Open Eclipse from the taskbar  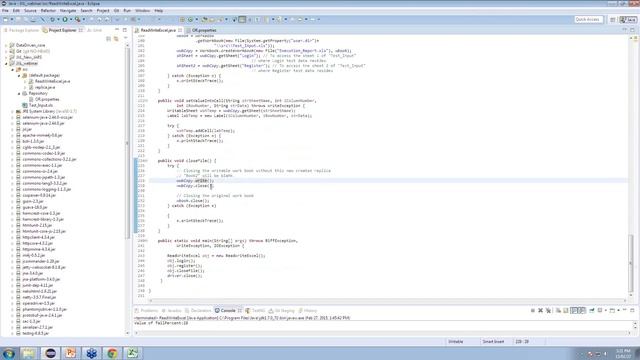click(50, 353)
